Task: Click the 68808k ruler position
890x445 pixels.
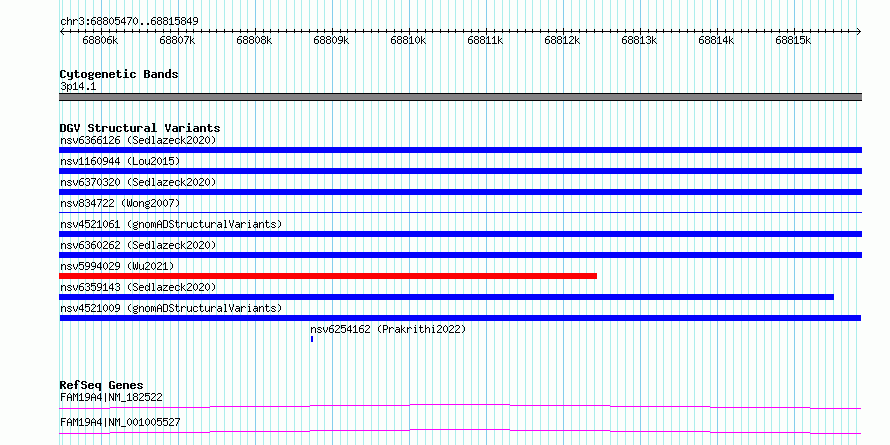Action: [254, 41]
